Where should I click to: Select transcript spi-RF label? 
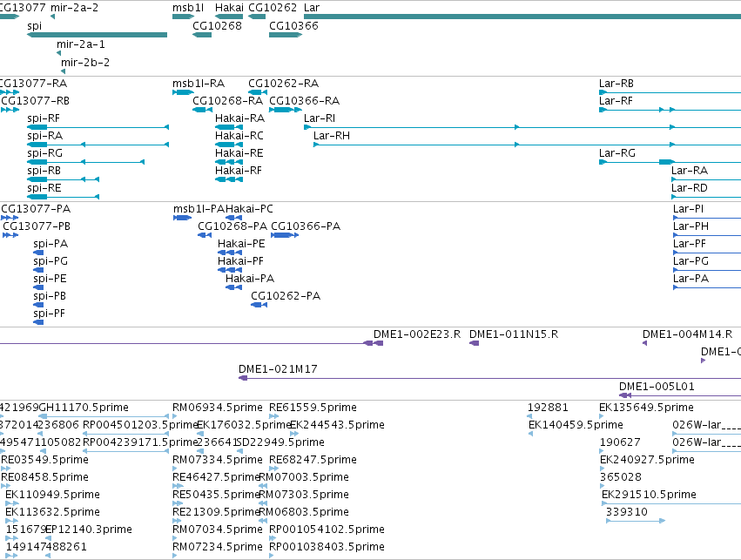(44, 118)
